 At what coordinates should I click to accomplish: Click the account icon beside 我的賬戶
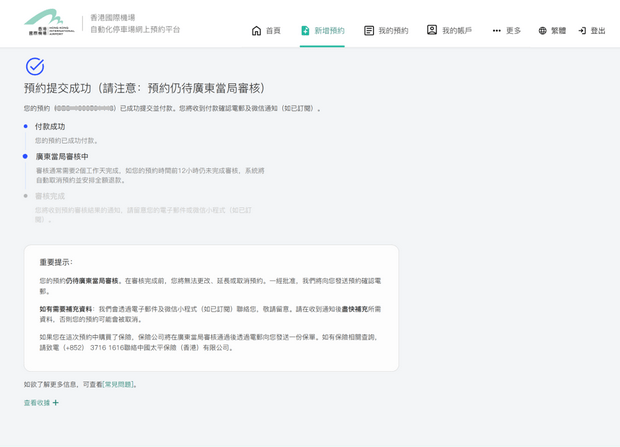(x=432, y=30)
